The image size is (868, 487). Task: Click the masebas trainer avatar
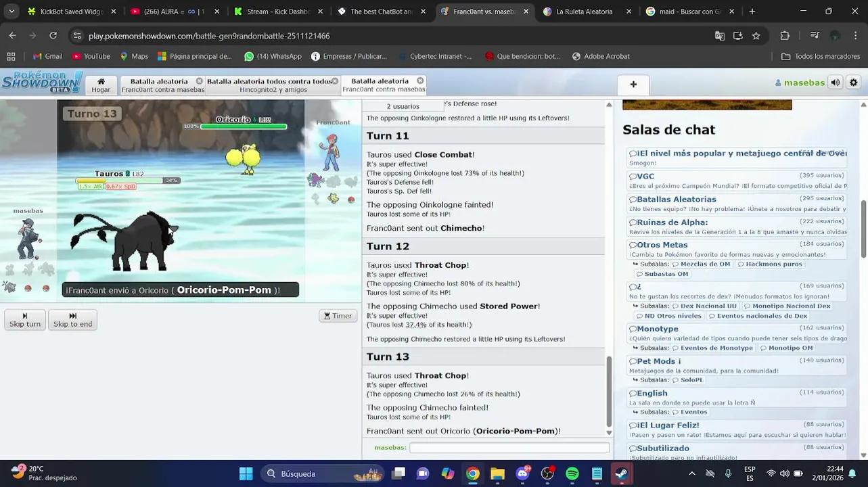point(28,238)
